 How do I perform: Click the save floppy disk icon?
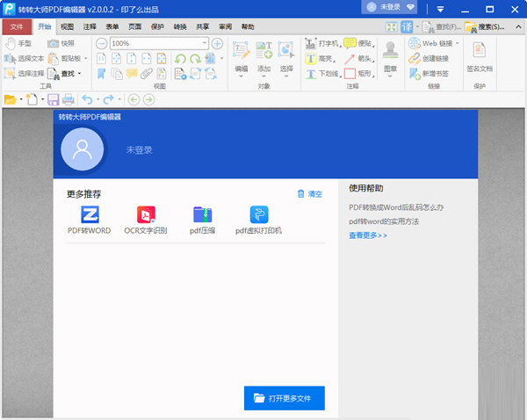click(x=53, y=99)
